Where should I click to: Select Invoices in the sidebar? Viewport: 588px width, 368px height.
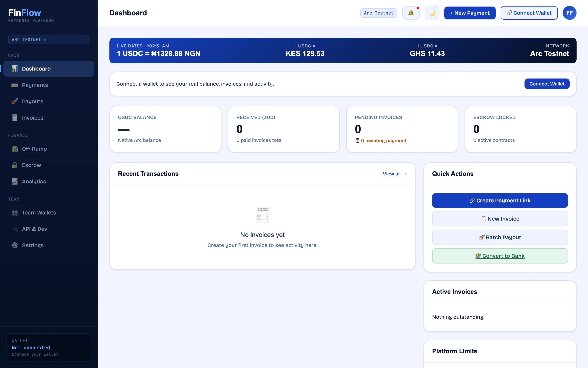49,118
